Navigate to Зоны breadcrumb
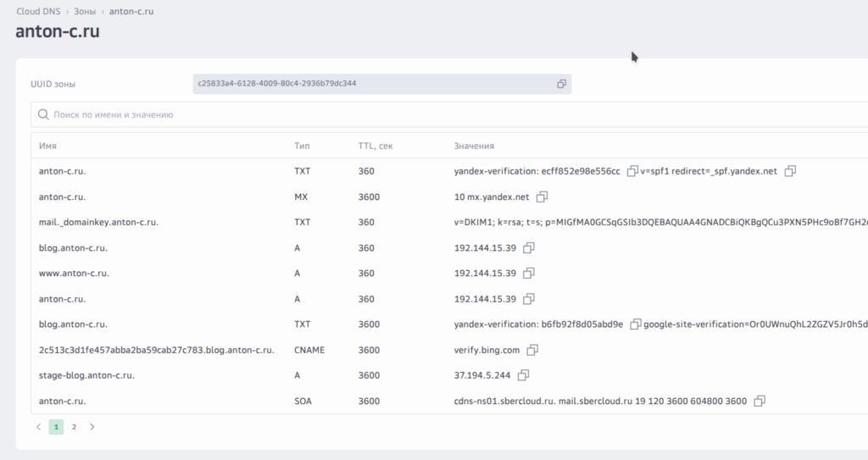 [86, 12]
